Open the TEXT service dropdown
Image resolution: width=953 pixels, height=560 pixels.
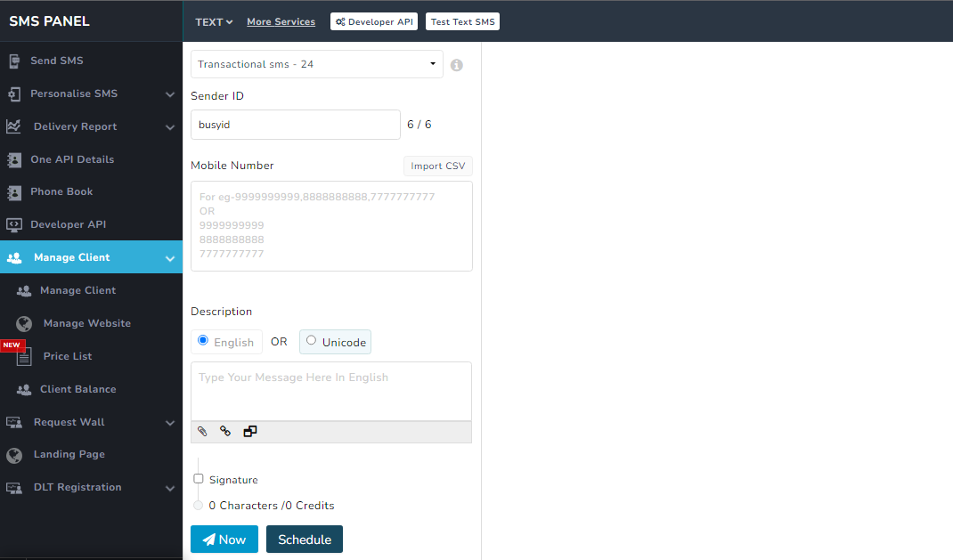(214, 22)
